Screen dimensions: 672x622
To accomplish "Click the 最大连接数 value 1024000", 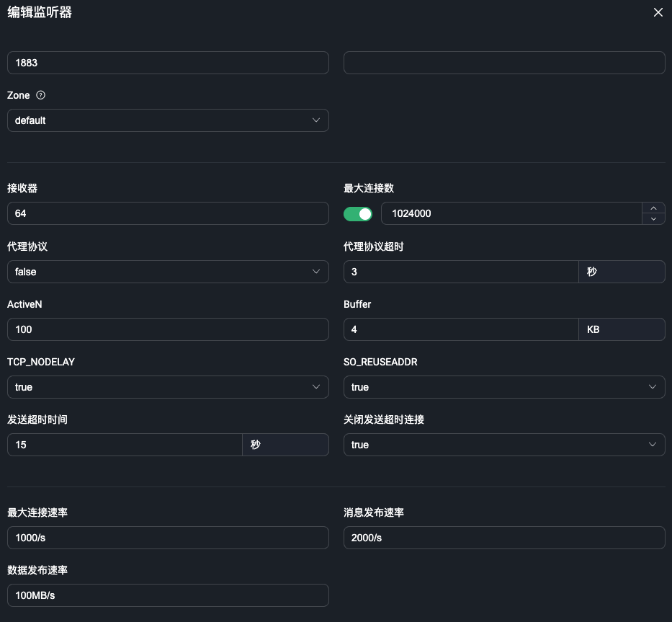I will (511, 213).
